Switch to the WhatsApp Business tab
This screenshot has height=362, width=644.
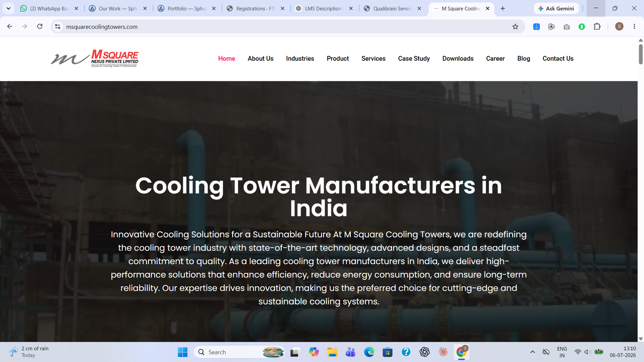49,8
